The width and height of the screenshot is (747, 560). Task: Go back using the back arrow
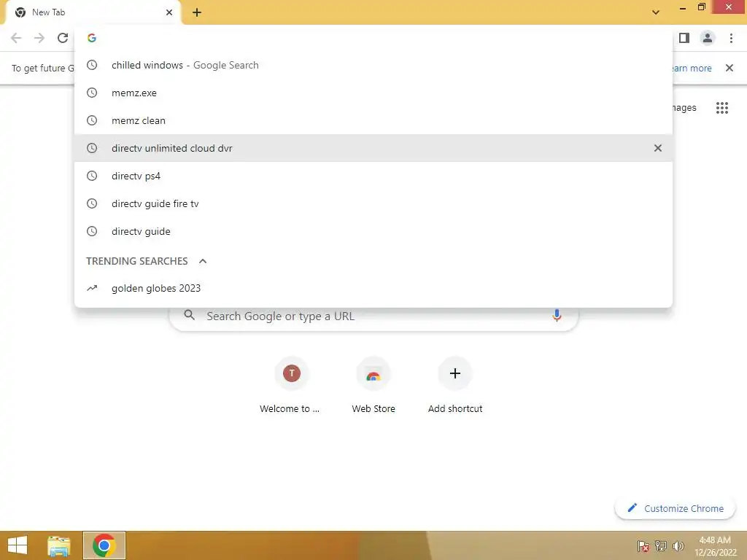tap(16, 38)
